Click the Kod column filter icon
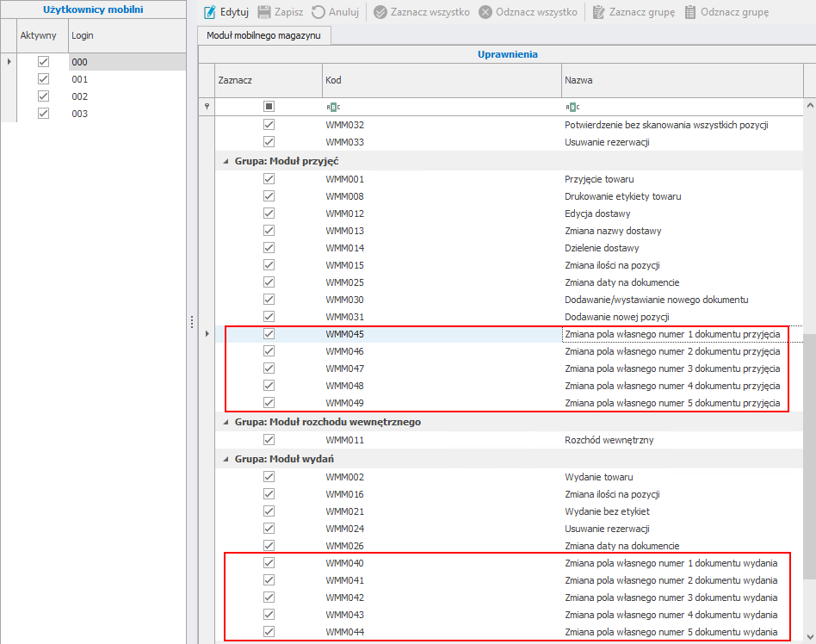The width and height of the screenshot is (816, 644). tap(332, 107)
